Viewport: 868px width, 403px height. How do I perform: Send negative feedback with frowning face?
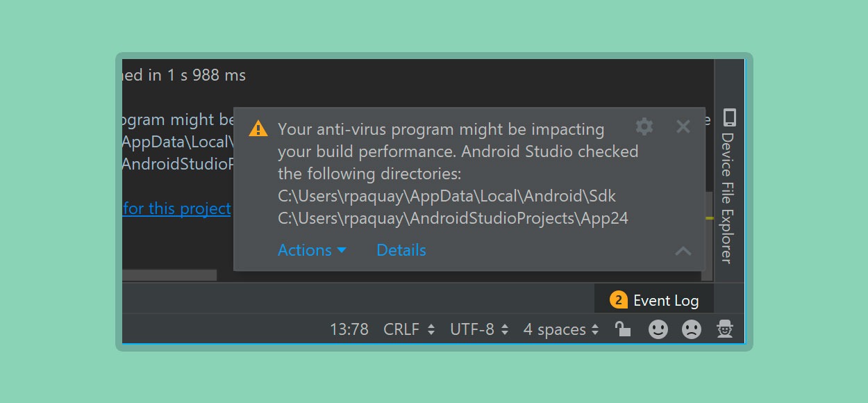(692, 329)
